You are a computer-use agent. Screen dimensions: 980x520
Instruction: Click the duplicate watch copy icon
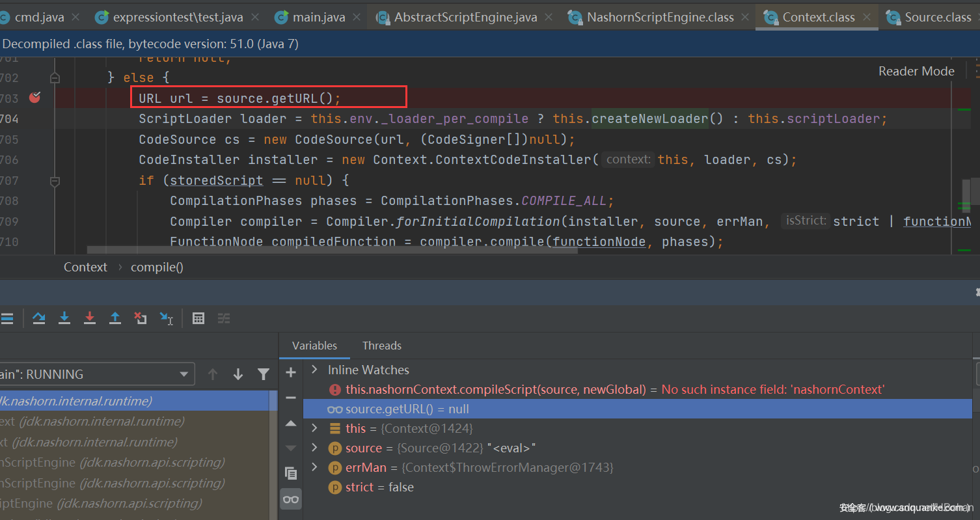tap(291, 473)
